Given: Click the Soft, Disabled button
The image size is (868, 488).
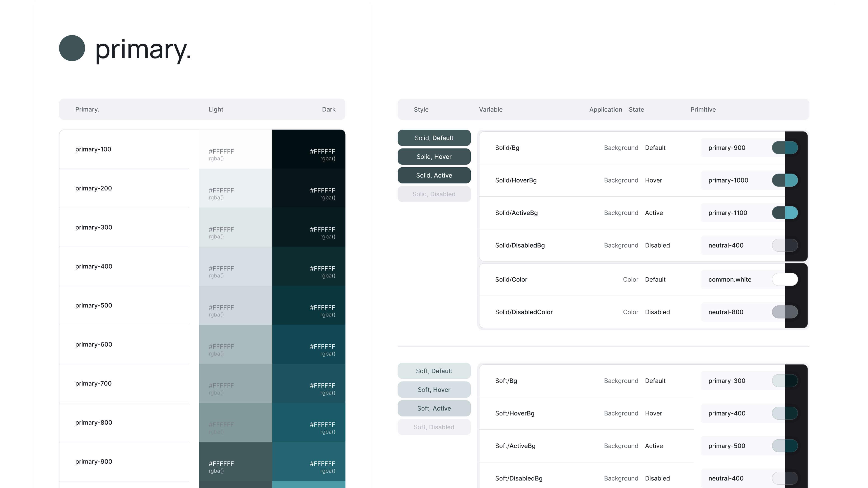Looking at the screenshot, I should [x=434, y=427].
